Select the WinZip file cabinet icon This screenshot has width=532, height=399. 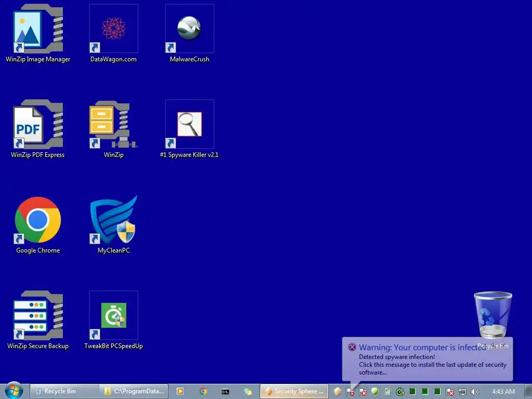(x=113, y=125)
